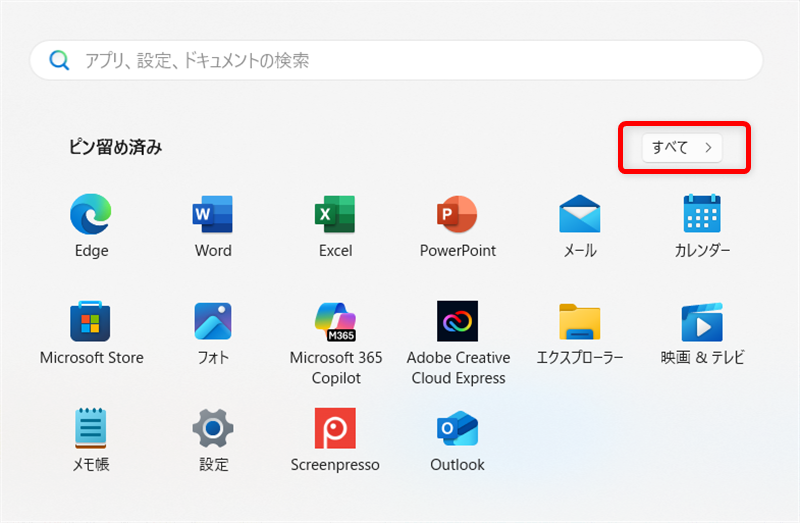Launch 映画 & テレビ app

[x=702, y=322]
